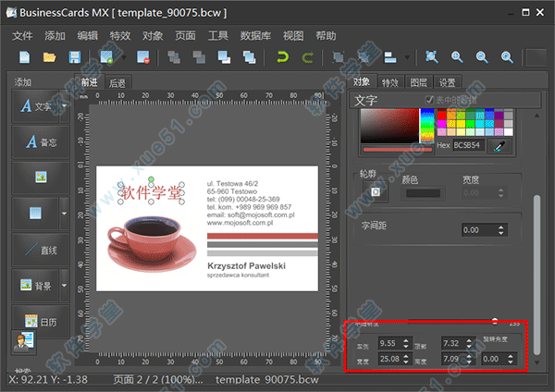
Task: Click the group objects toolbar icon
Action: click(339, 57)
